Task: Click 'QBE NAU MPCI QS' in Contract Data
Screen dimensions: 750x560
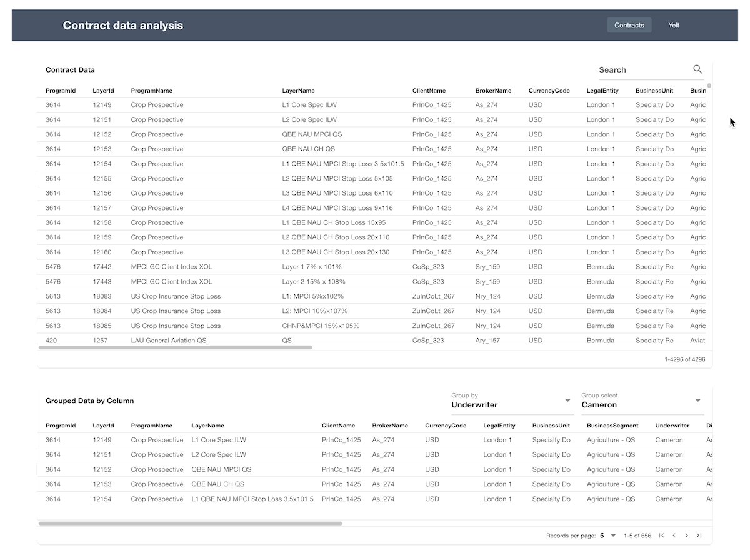Action: pos(312,134)
